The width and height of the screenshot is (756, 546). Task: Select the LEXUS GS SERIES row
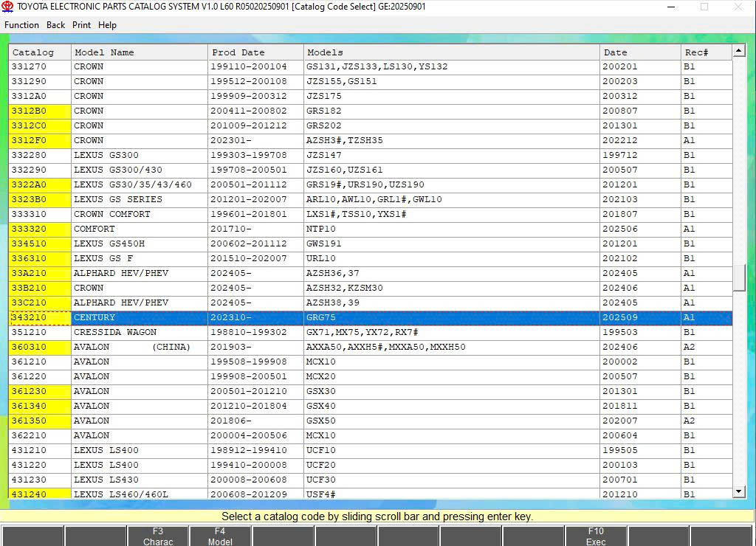(371, 199)
